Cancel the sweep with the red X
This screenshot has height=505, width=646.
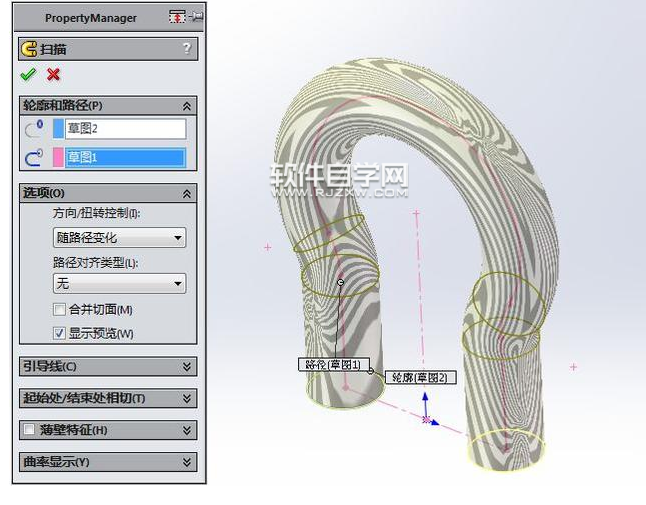53,75
